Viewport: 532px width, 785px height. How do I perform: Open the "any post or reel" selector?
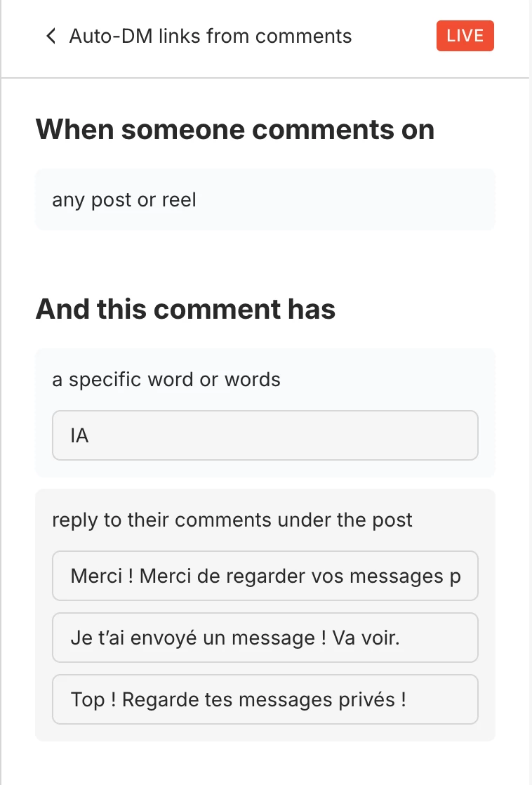point(265,200)
